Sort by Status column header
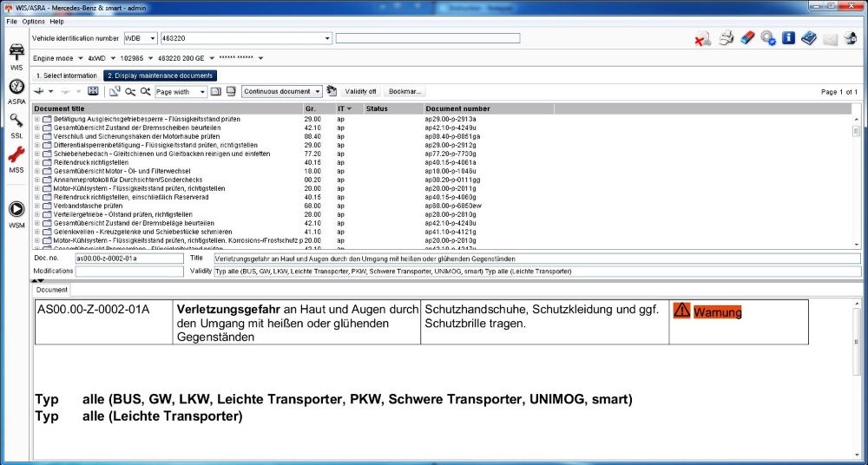Screen dimensions: 868x465 pos(393,109)
